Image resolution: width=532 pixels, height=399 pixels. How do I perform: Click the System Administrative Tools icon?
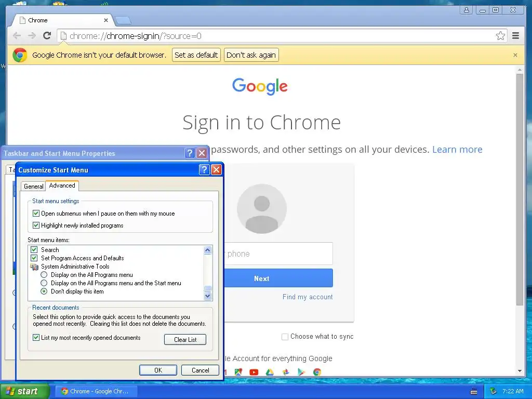[x=34, y=267]
